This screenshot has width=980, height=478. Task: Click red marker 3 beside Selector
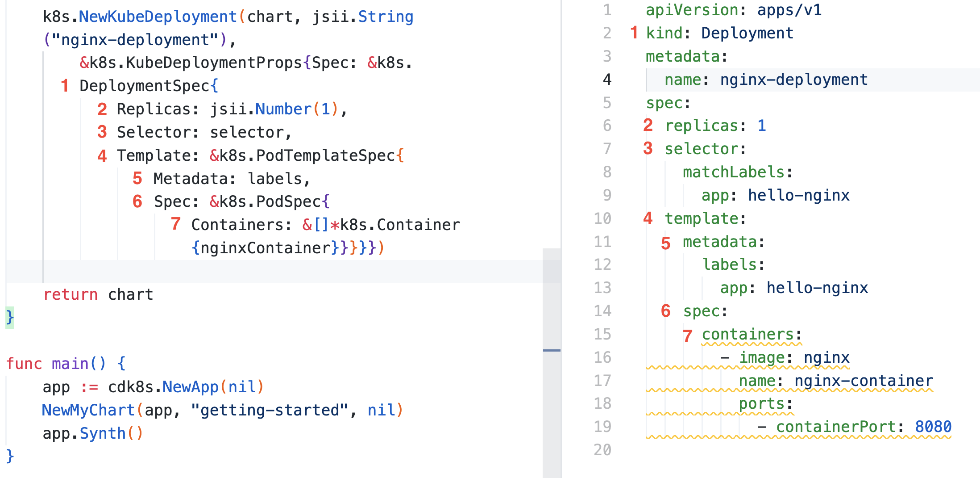[x=102, y=132]
